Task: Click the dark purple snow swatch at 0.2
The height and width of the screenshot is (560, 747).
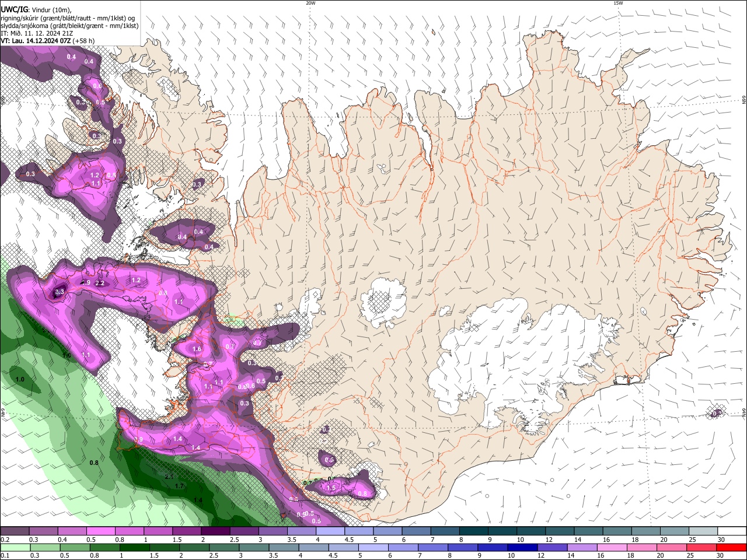Action: [15, 531]
